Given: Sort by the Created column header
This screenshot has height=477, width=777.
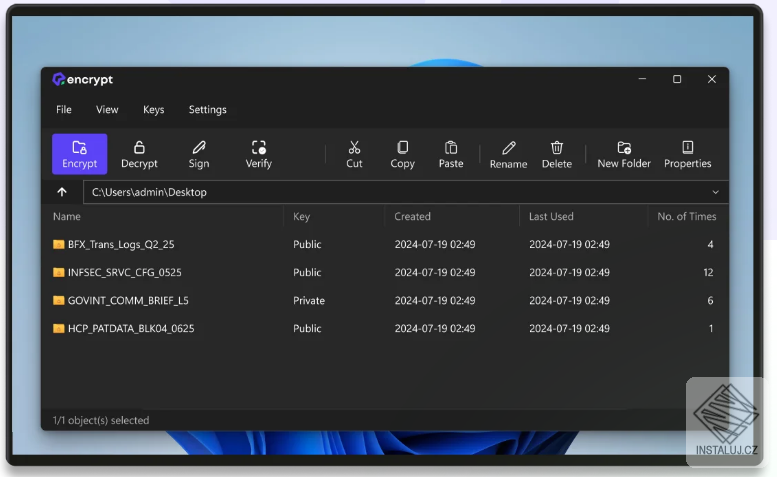Looking at the screenshot, I should click(x=412, y=216).
